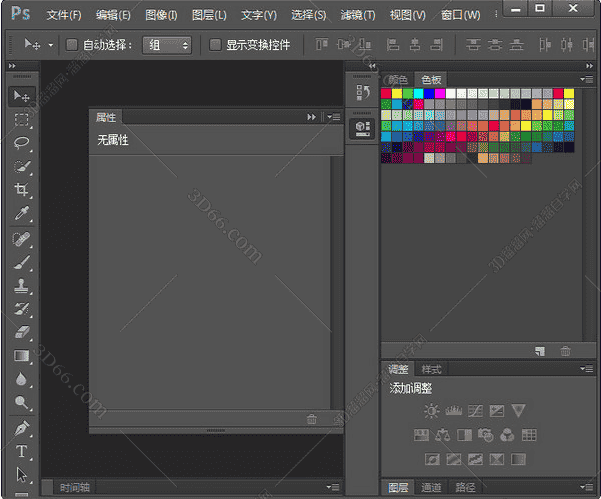
Task: Select the Pen tool
Action: pyautogui.click(x=22, y=427)
